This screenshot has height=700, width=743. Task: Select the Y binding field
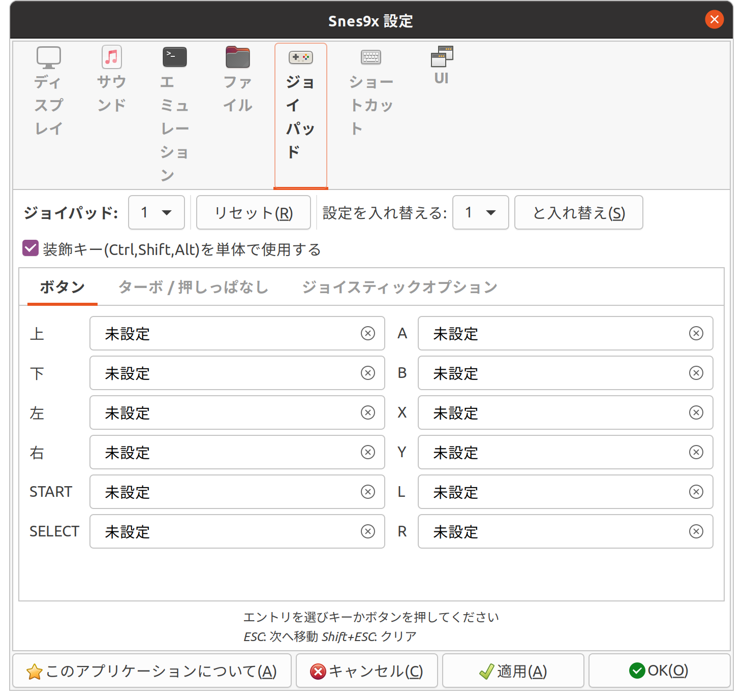coord(566,452)
